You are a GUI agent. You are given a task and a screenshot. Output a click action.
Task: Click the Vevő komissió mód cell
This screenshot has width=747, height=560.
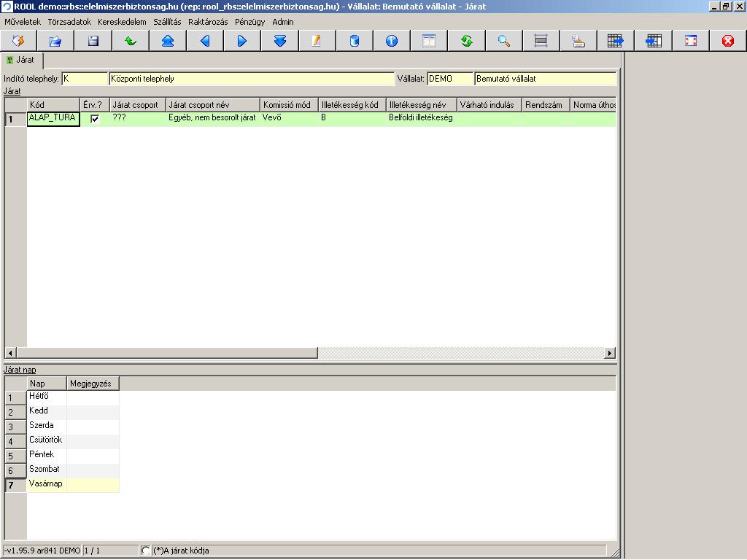289,119
